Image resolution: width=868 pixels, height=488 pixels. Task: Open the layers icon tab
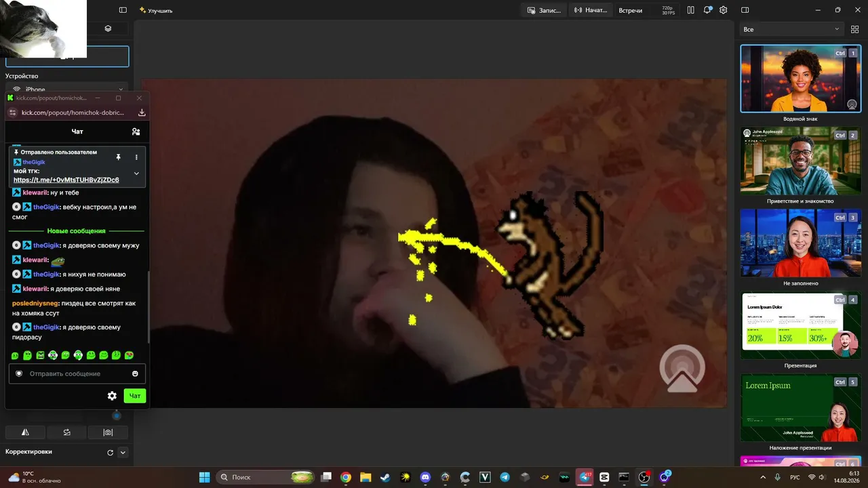[x=108, y=28]
